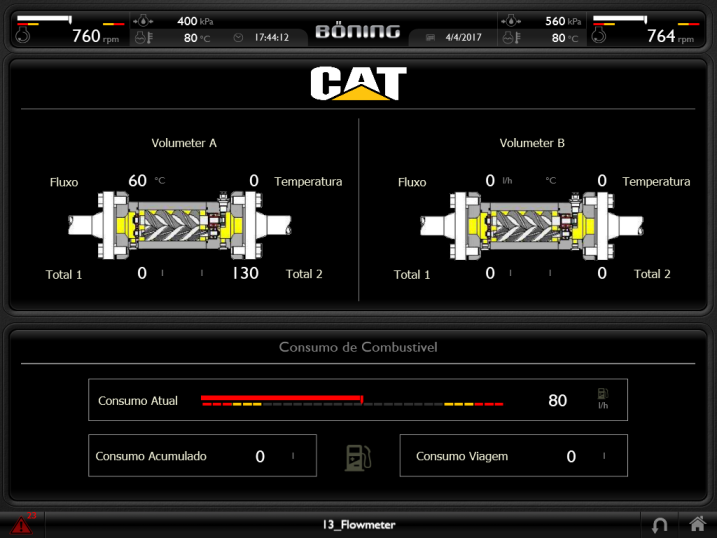Image resolution: width=717 pixels, height=538 pixels.
Task: Click Volumeter B Fluxo label
Action: point(412,182)
